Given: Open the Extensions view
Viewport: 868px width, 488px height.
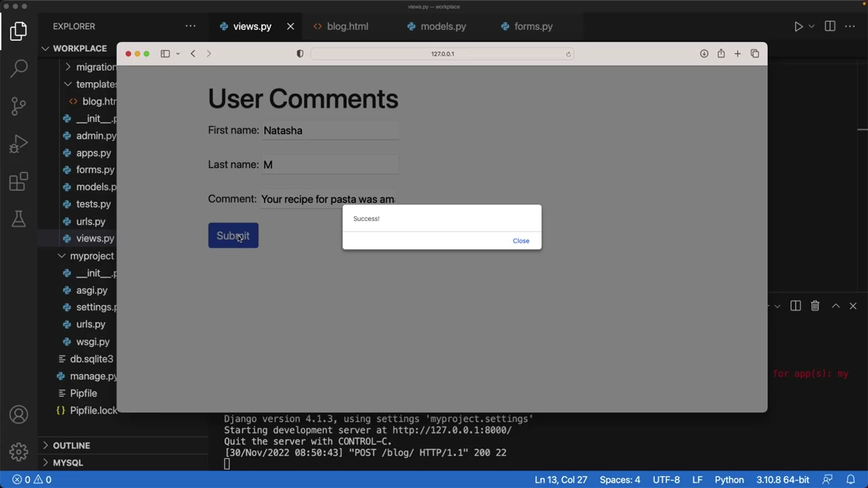Looking at the screenshot, I should 19,182.
